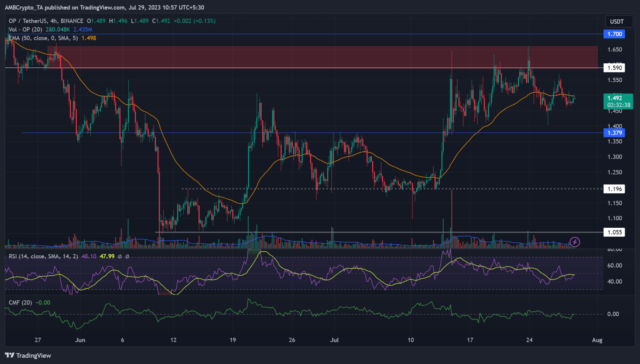Click the blue 1.700 price label

(x=615, y=34)
